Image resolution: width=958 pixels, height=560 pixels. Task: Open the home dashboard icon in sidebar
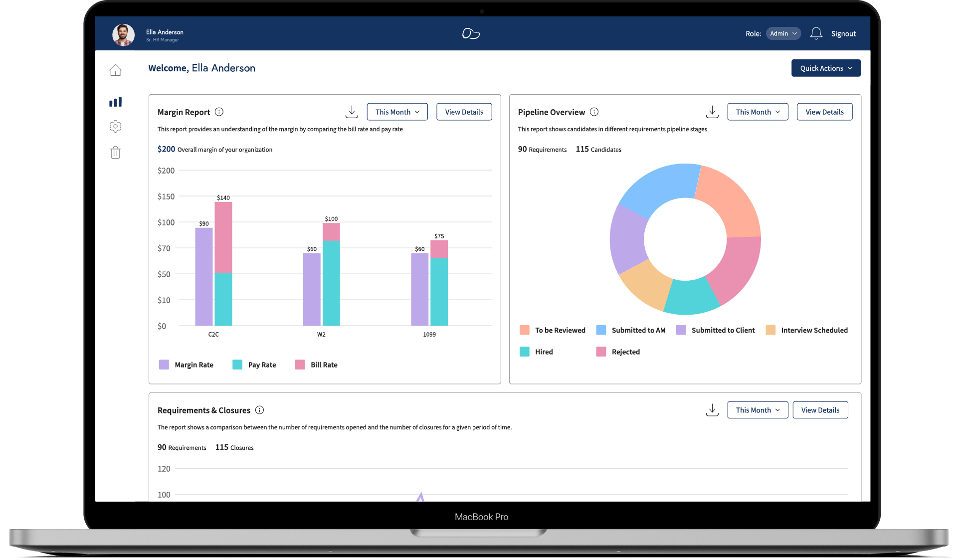115,70
